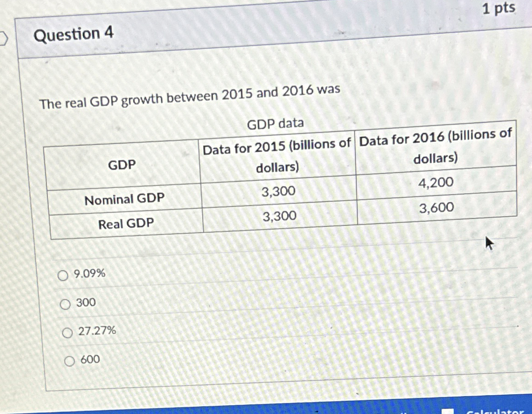Screen dimensions: 532x414
Task: Click the GDP data table title
Action: coord(276,123)
